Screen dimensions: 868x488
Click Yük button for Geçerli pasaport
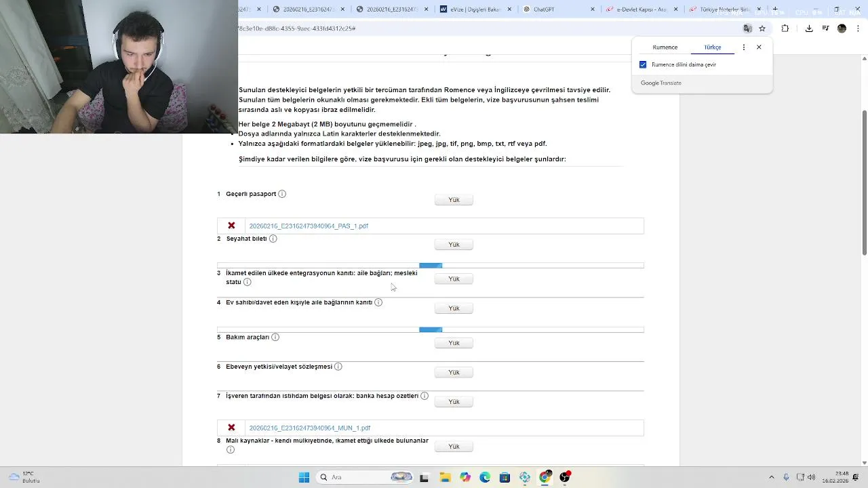click(454, 200)
